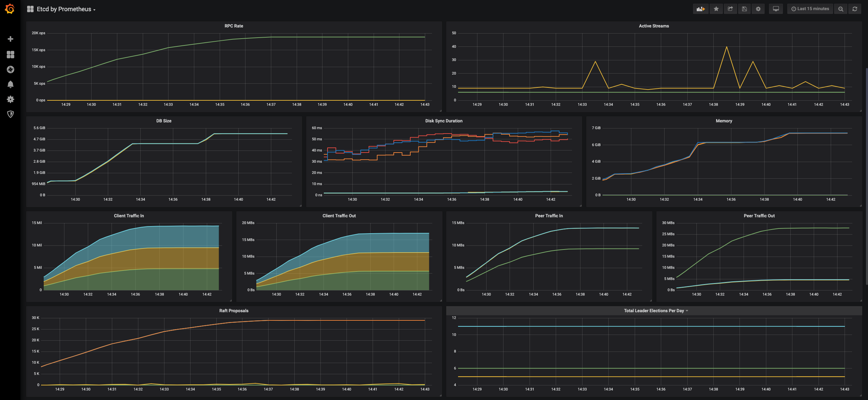
Task: Open dashboard settings gear in top toolbar
Action: click(758, 9)
